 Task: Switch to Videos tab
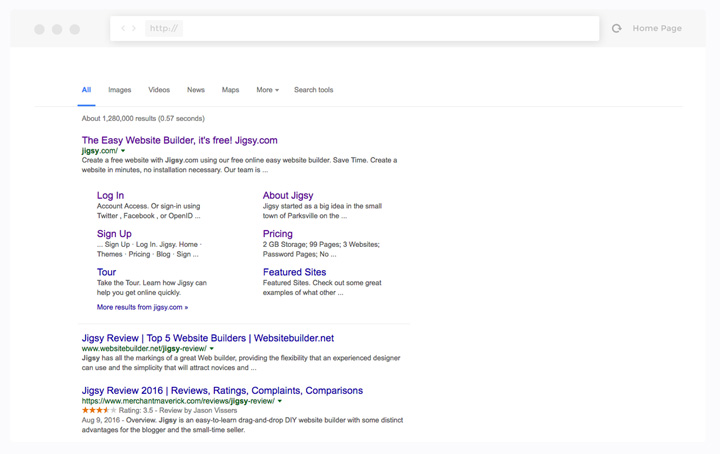click(x=159, y=90)
